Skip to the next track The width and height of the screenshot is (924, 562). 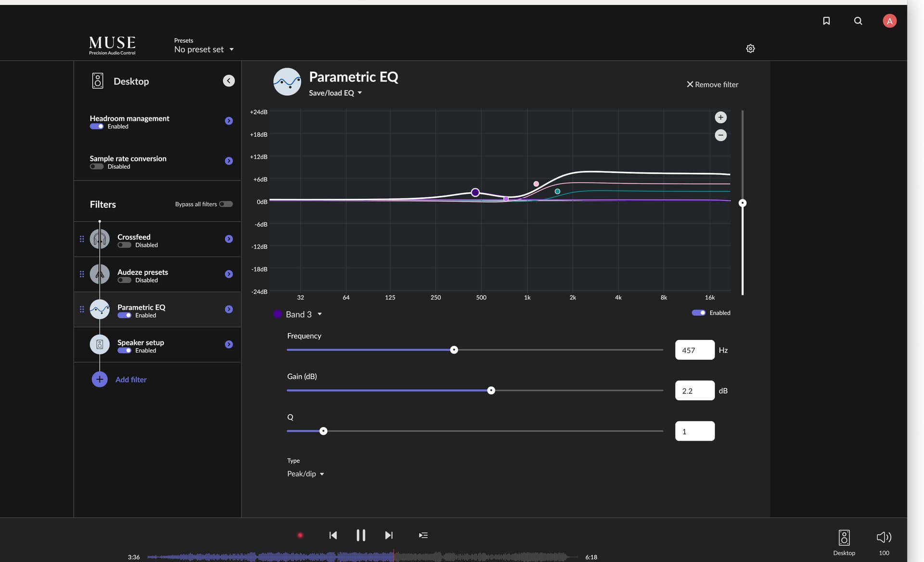click(389, 535)
